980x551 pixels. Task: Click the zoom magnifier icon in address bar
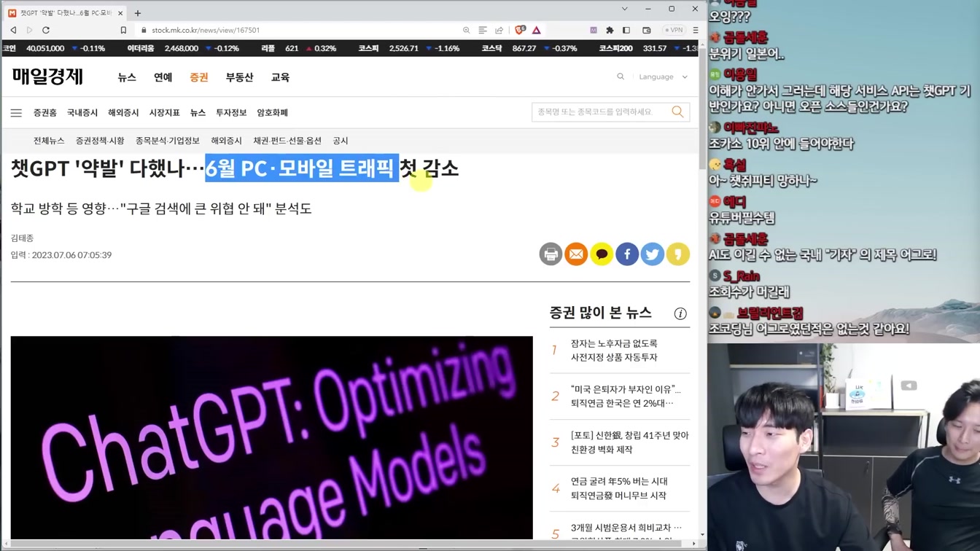(x=466, y=30)
